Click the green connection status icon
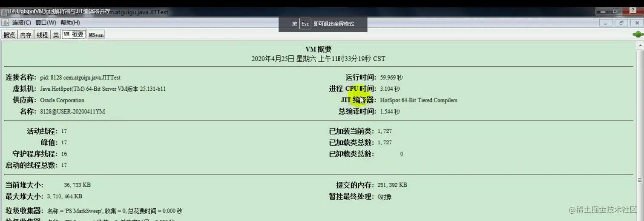This screenshot has height=221, width=644. pos(638,34)
